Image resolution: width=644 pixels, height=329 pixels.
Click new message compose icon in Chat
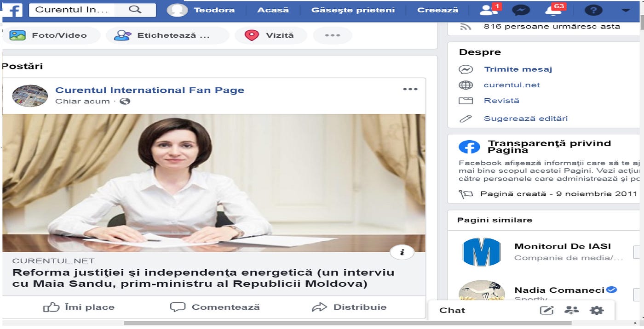pyautogui.click(x=546, y=311)
